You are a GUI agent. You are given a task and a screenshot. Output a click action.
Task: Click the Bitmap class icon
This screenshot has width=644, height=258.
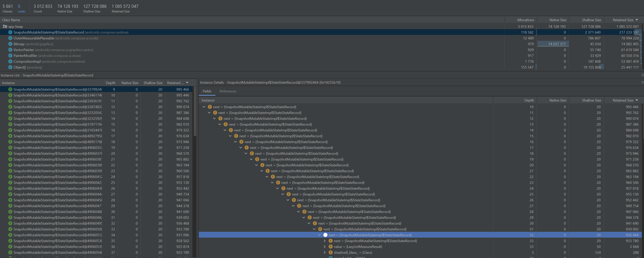[x=10, y=44]
